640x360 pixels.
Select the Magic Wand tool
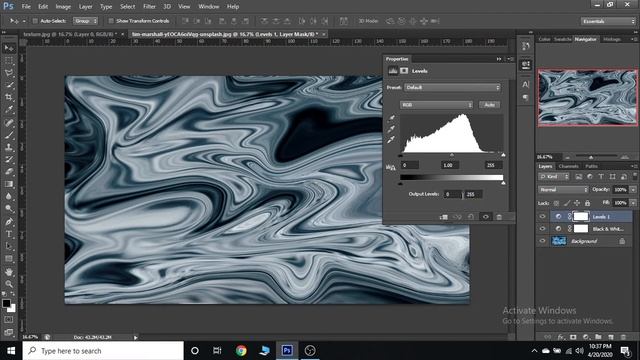click(9, 85)
